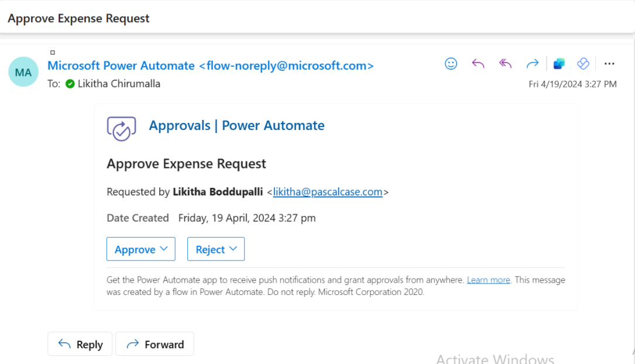The width and height of the screenshot is (635, 364).
Task: Open the likitha@pascalcase.com email link
Action: 328,192
